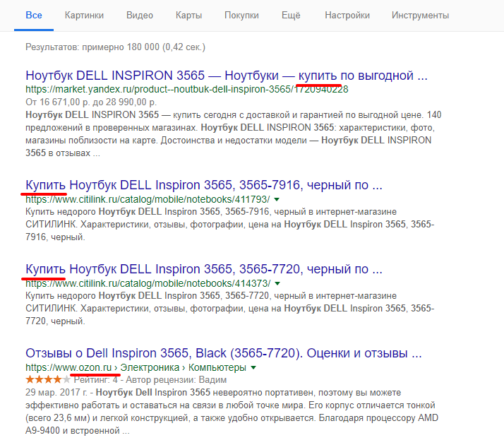
Task: Expand the arrow beside the Citilink 411793 URL
Action: pyautogui.click(x=276, y=201)
